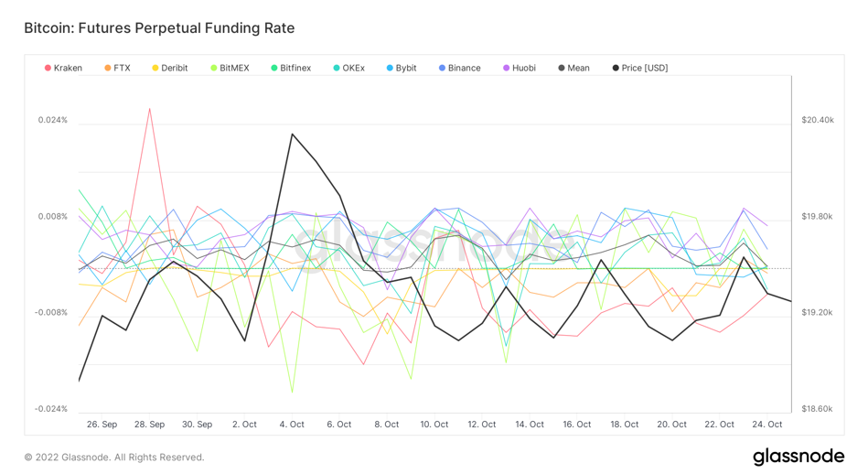Click the BitMEX line's lowest dip on 4 Oct

[292, 393]
